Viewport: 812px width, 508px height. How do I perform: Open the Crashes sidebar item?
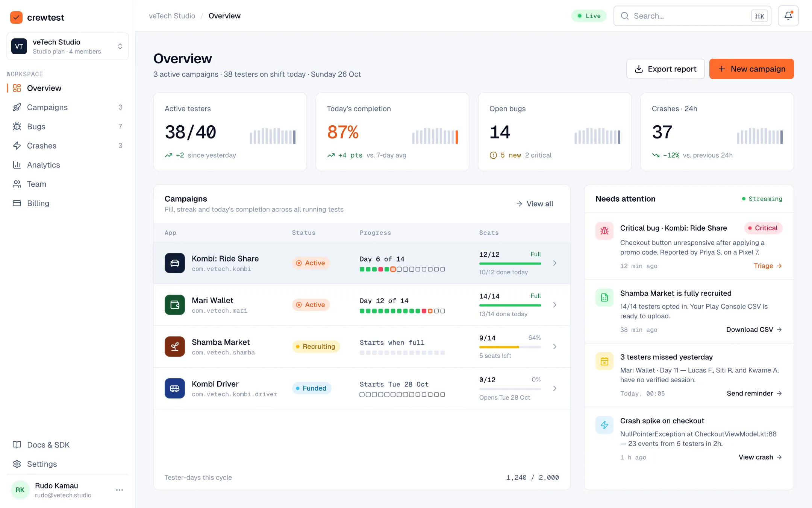click(x=68, y=146)
